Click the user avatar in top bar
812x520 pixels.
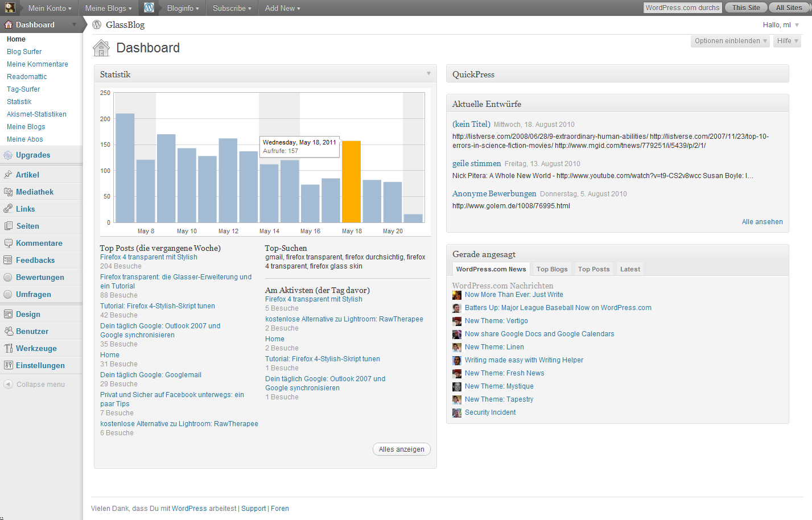point(10,8)
